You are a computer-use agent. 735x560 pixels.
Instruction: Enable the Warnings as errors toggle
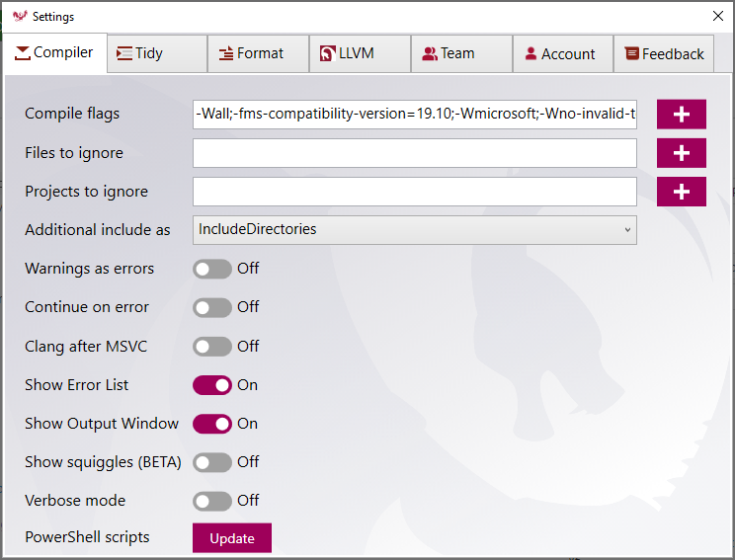pos(212,269)
